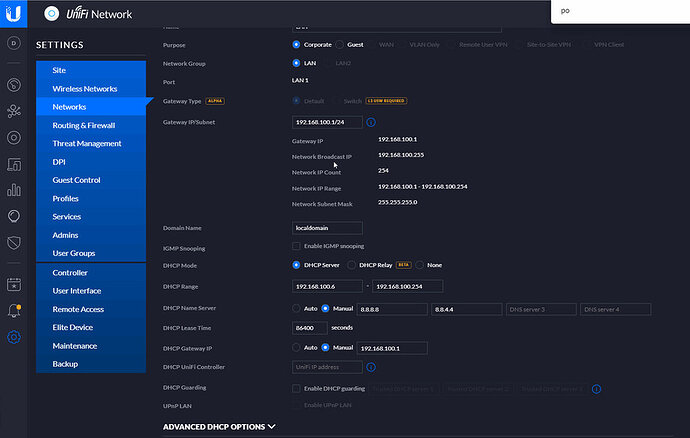
Task: Select DHCP Relay mode radio button
Action: coord(351,265)
